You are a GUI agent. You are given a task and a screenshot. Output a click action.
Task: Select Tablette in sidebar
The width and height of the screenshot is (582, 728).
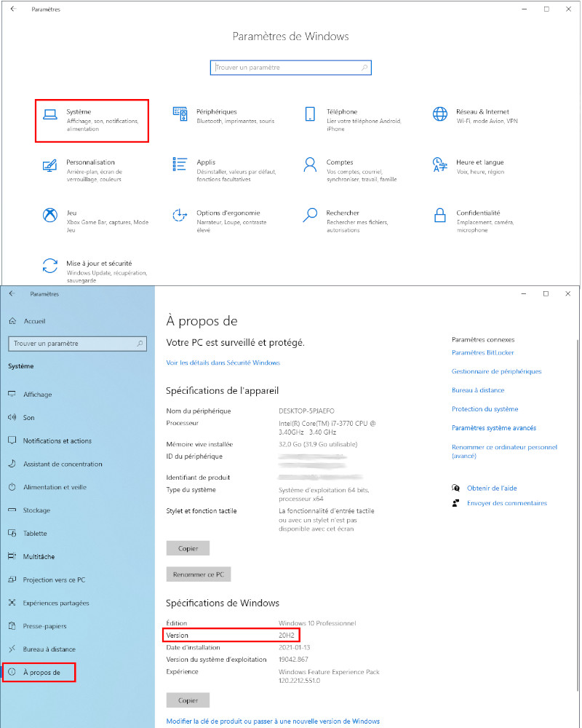(x=35, y=534)
